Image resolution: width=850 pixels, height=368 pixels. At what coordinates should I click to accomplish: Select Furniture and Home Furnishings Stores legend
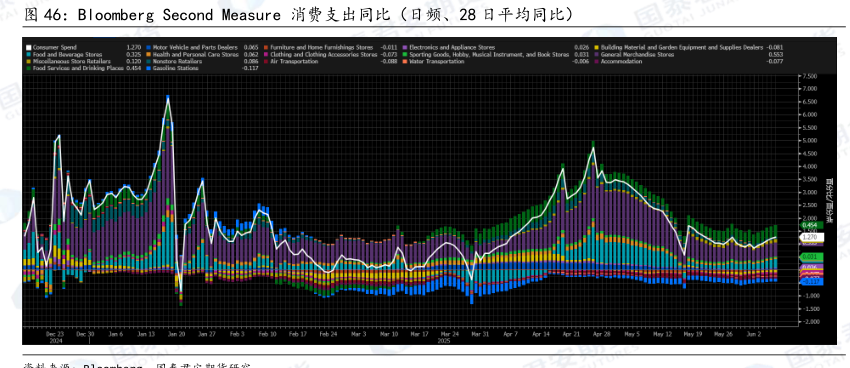321,48
